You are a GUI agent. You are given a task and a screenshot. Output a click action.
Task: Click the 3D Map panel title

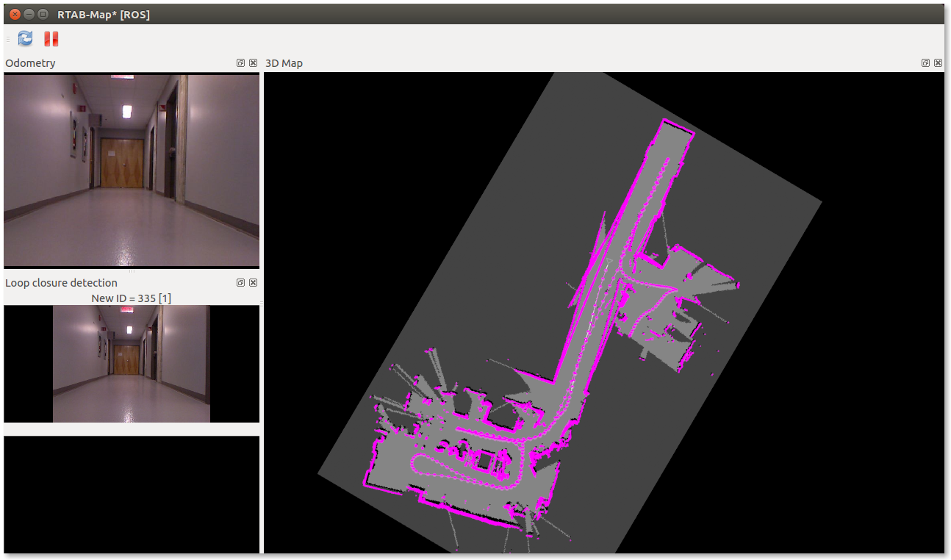click(284, 63)
